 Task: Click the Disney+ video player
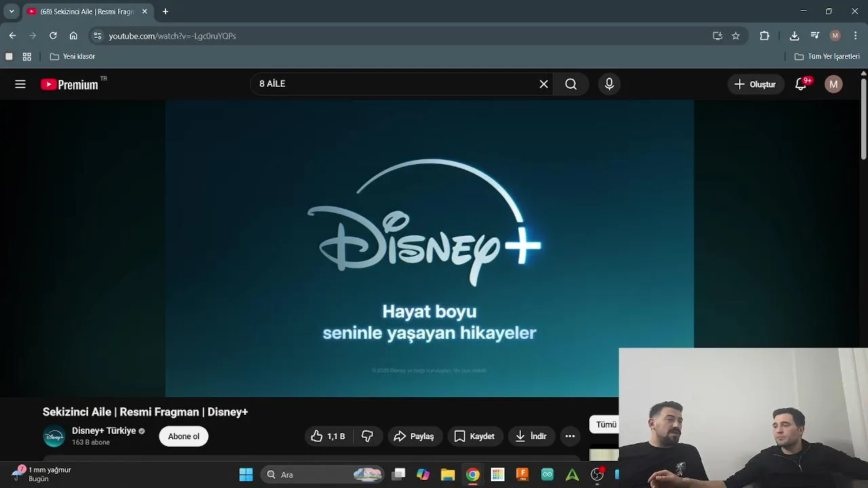click(x=429, y=248)
